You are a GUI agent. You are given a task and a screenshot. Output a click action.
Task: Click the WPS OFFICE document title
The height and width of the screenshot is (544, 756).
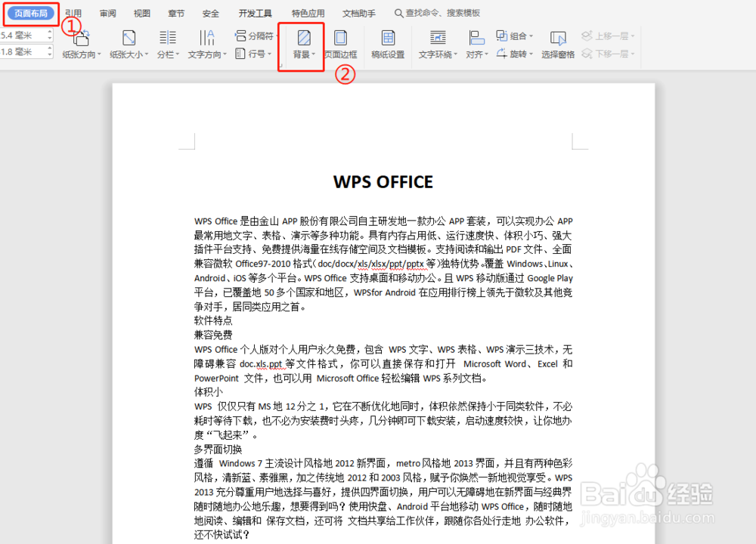[x=383, y=182]
